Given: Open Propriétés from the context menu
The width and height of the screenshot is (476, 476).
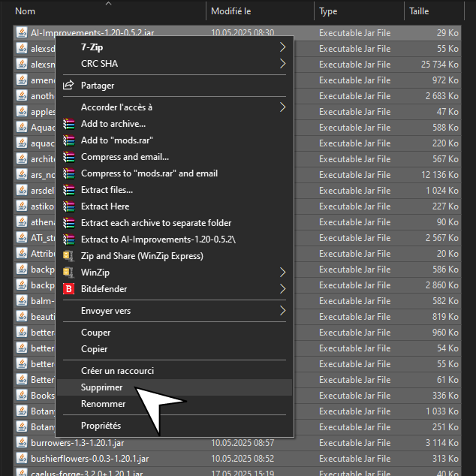Looking at the screenshot, I should coord(101,426).
